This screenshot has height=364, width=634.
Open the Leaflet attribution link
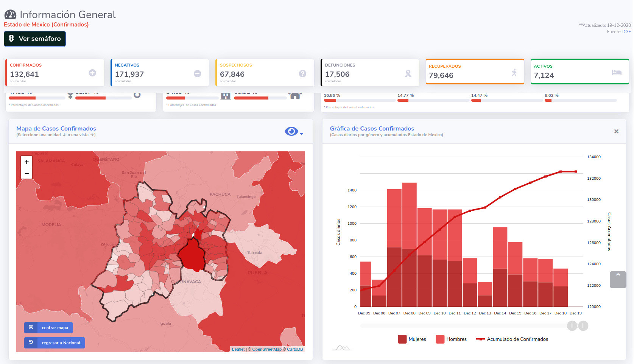pos(238,349)
